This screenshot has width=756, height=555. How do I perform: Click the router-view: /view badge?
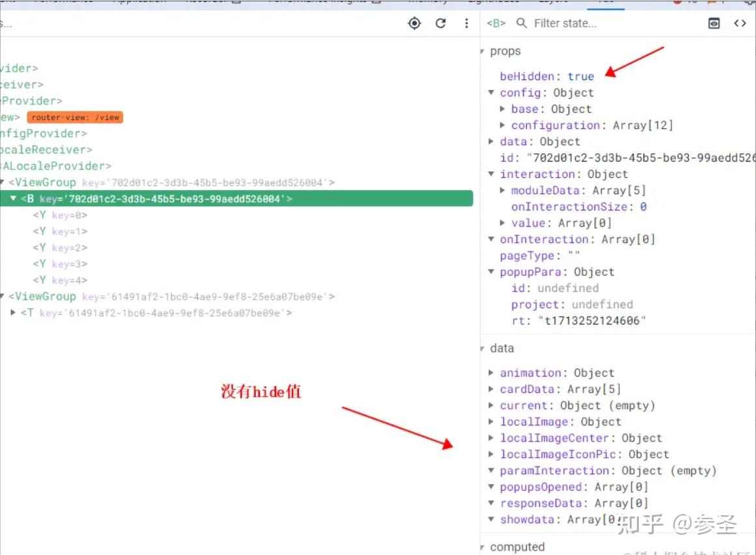point(75,117)
